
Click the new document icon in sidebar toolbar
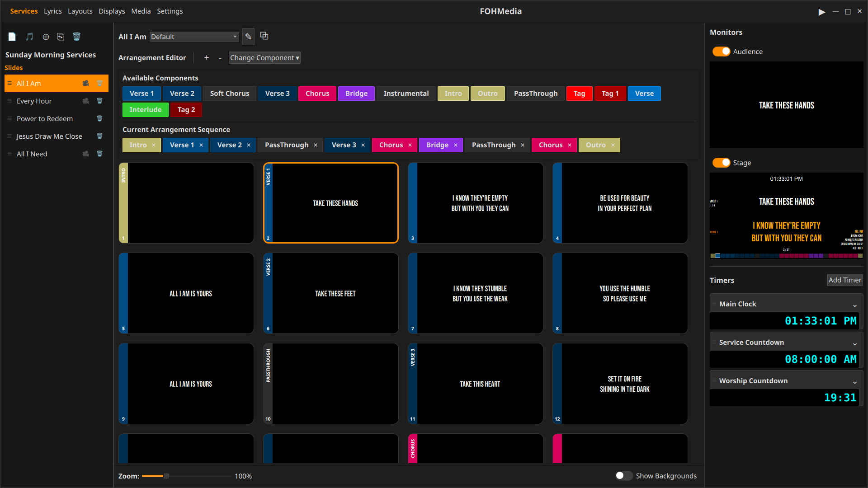12,37
